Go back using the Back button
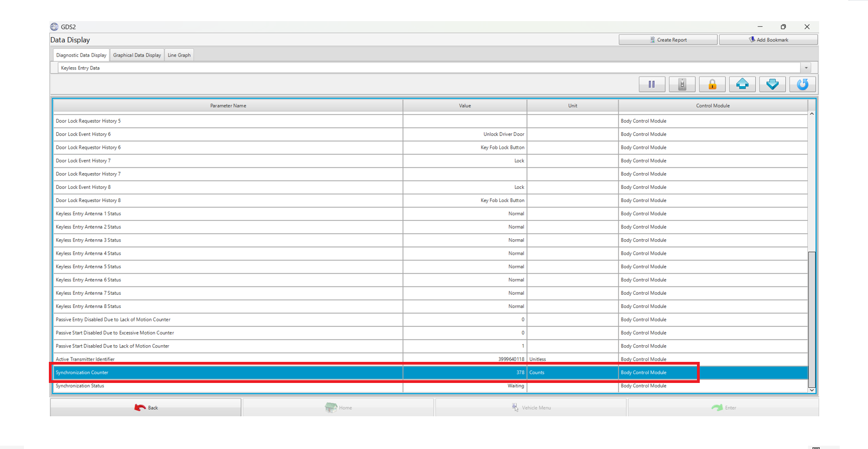The width and height of the screenshot is (868, 449). (146, 407)
